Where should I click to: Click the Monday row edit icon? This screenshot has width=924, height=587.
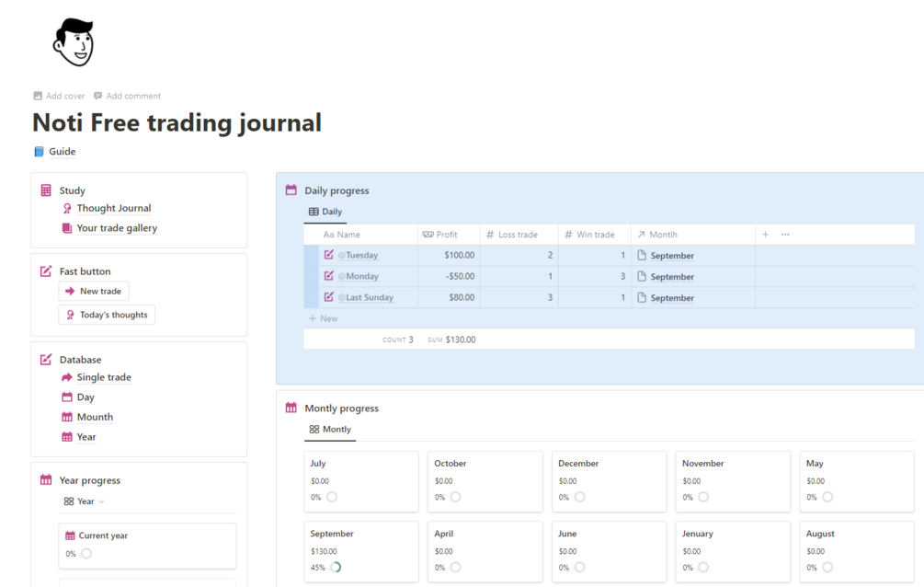click(x=329, y=275)
